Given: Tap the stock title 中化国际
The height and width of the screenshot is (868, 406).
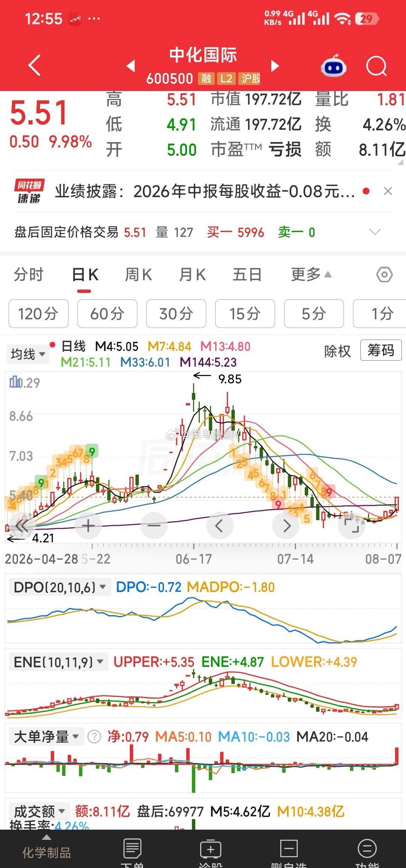Looking at the screenshot, I should [x=203, y=55].
